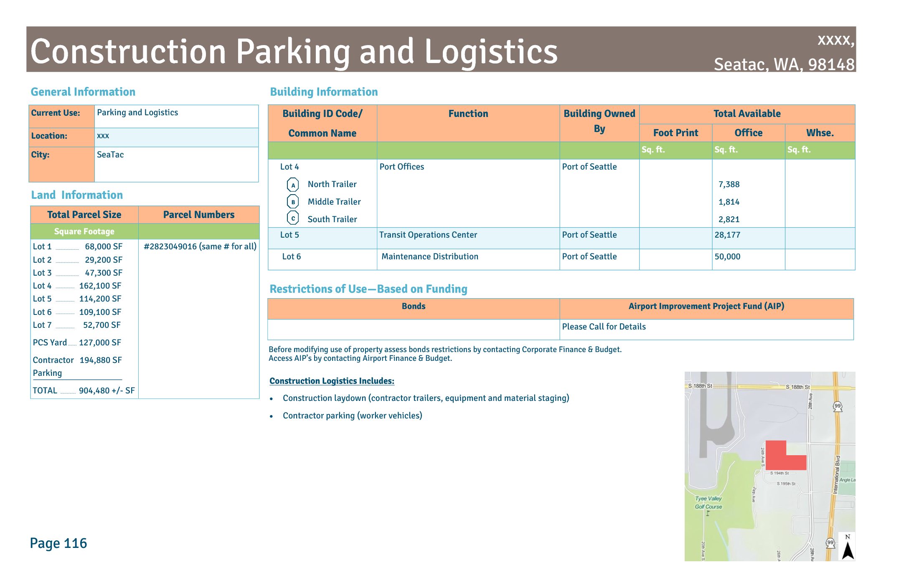Click the Tyee Valley Golf Course label
Image resolution: width=909 pixels, height=588 pixels.
pos(708,502)
